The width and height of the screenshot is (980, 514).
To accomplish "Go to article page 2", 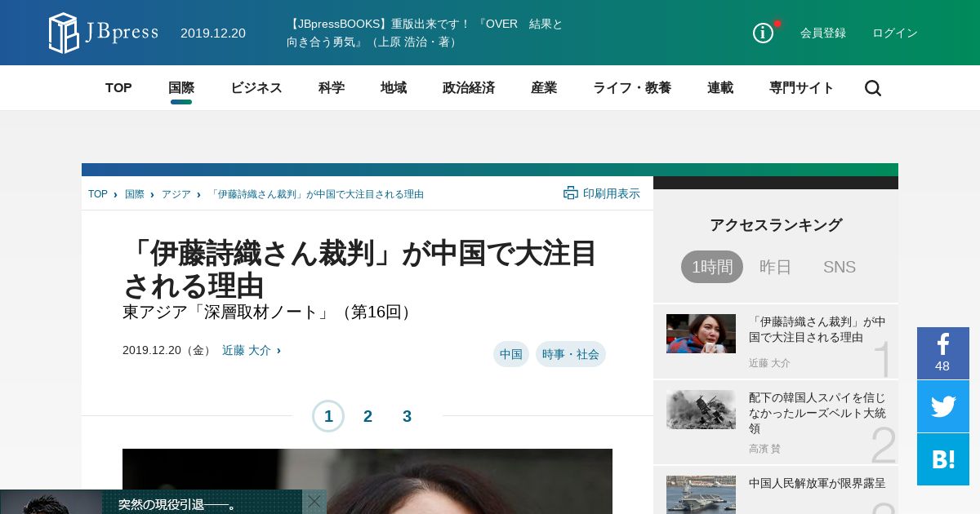I will 367,416.
